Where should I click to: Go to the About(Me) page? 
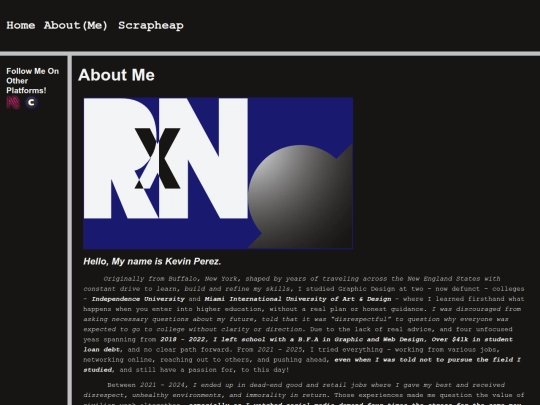tap(76, 25)
